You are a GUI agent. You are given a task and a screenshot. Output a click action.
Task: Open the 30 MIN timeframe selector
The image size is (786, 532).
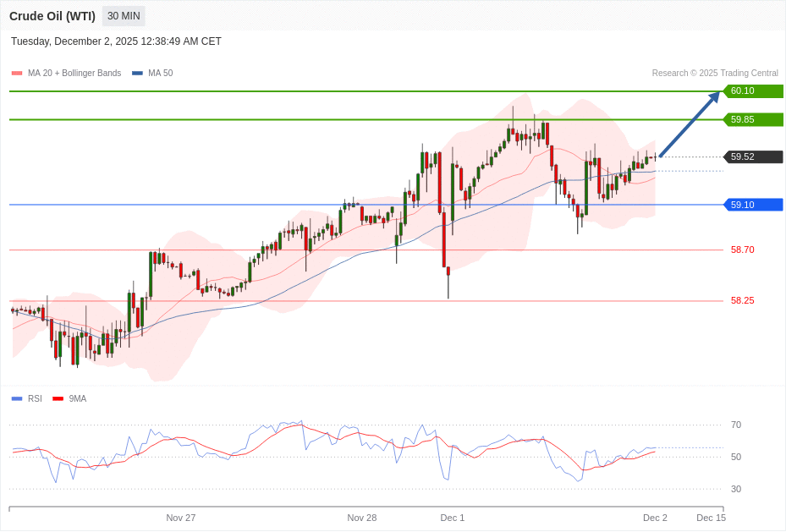click(x=123, y=15)
